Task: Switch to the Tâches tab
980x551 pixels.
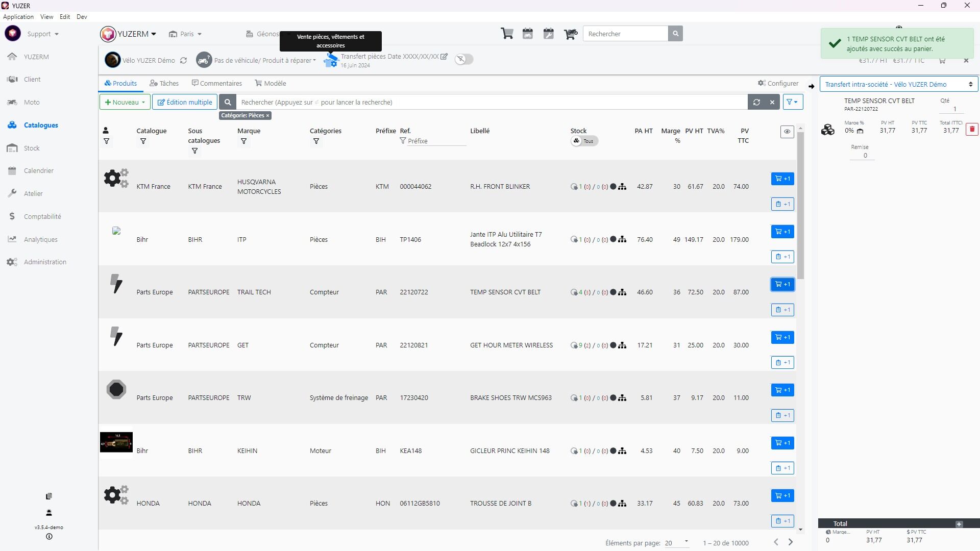Action: pyautogui.click(x=164, y=83)
